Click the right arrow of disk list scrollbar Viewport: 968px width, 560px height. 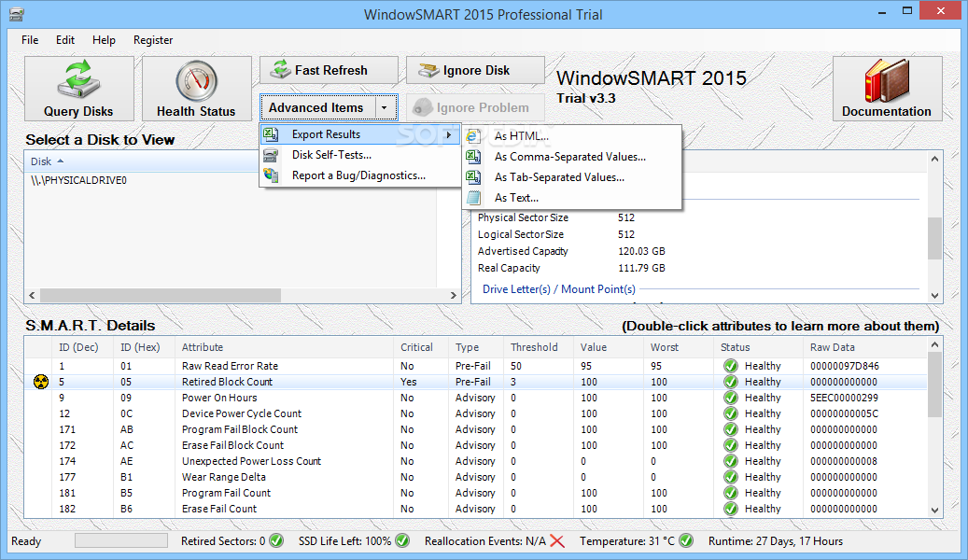(453, 296)
